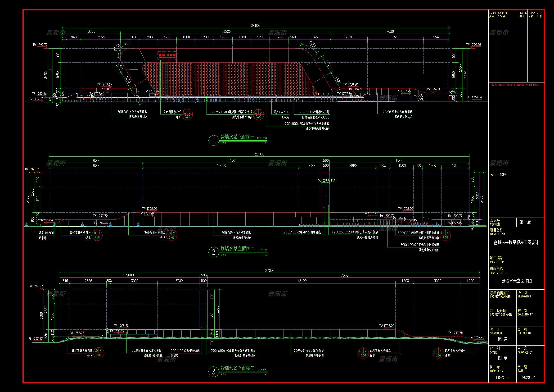Pick LD 2 / 3.09 callout in elevation three

[363, 353]
